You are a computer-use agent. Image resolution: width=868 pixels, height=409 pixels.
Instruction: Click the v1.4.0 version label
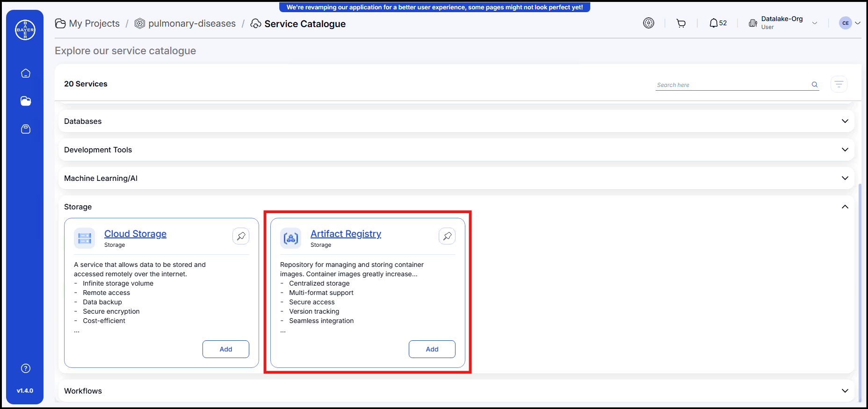point(25,390)
